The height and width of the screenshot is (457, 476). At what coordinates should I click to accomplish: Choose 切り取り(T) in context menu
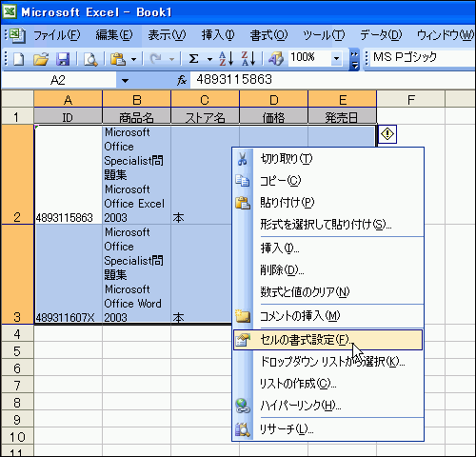tap(328, 159)
